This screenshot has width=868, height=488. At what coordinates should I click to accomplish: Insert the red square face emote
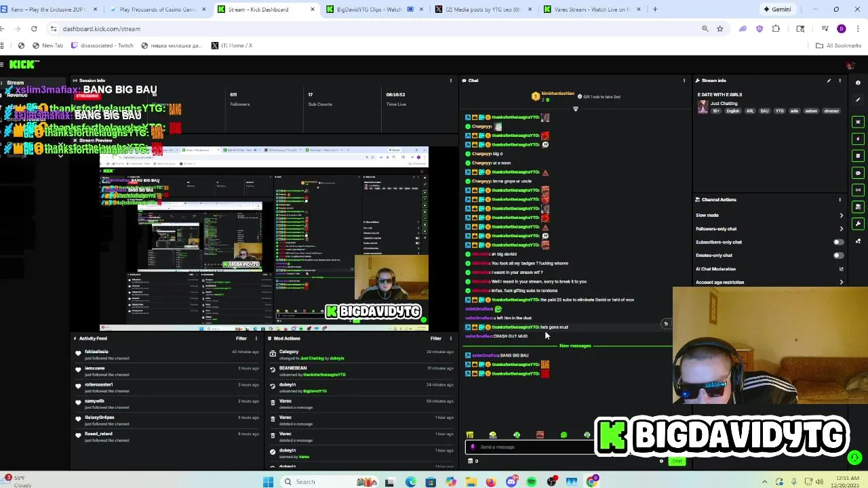(540, 434)
